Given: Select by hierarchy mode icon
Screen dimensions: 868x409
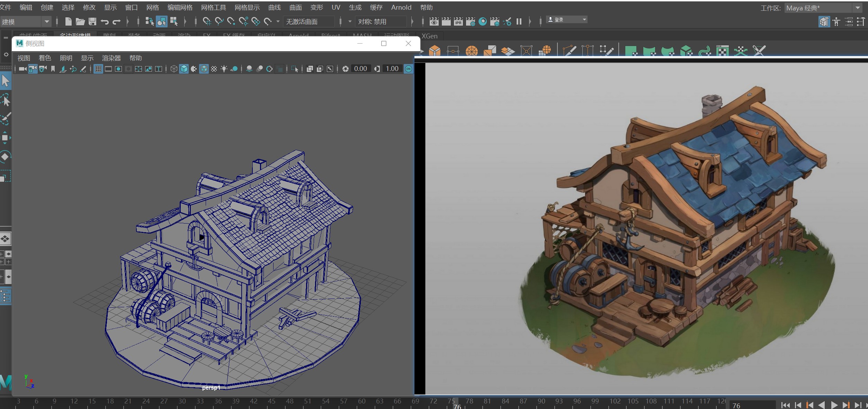Looking at the screenshot, I should [x=150, y=21].
